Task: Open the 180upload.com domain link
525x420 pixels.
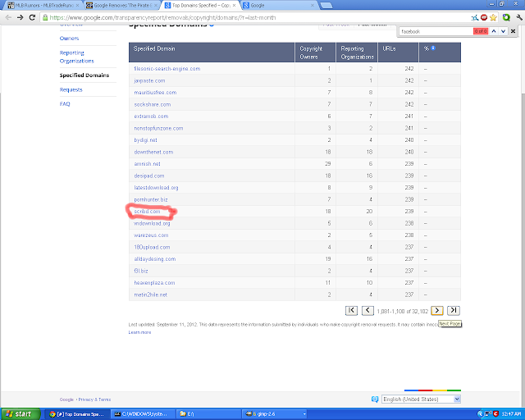Action: (152, 247)
